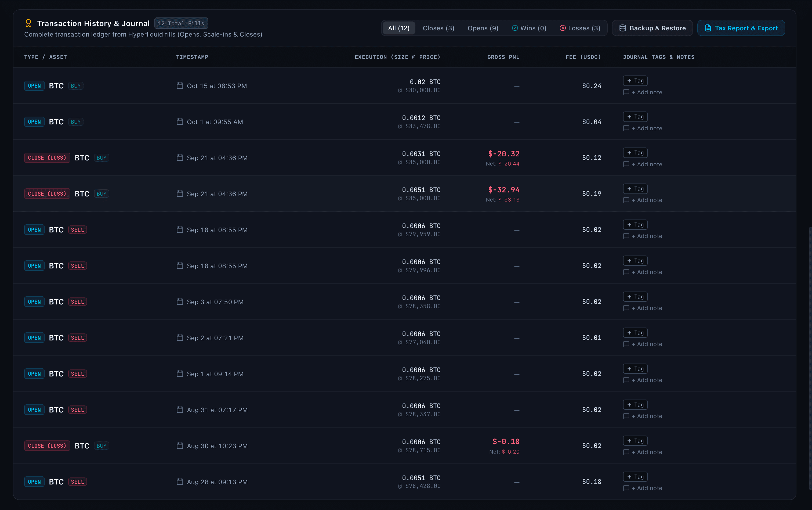The width and height of the screenshot is (812, 510).
Task: Click calendar icon next to Aug 30 at 10:23 PM
Action: (180, 446)
